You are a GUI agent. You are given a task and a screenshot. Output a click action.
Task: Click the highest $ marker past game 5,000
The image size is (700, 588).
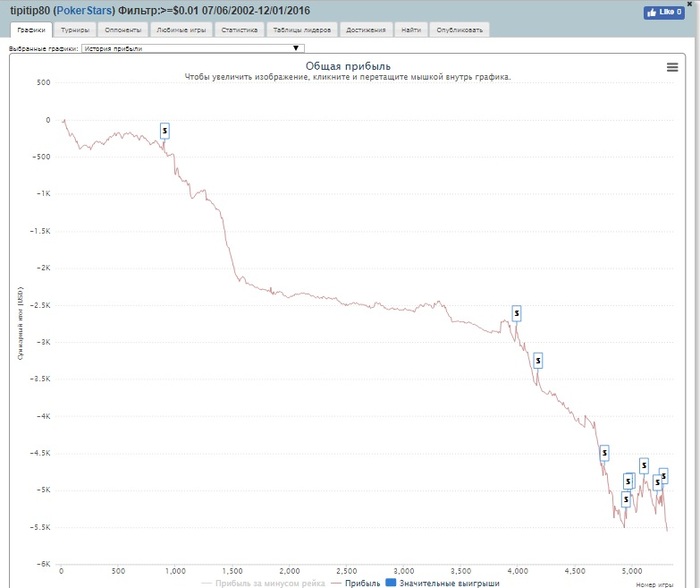tap(644, 466)
